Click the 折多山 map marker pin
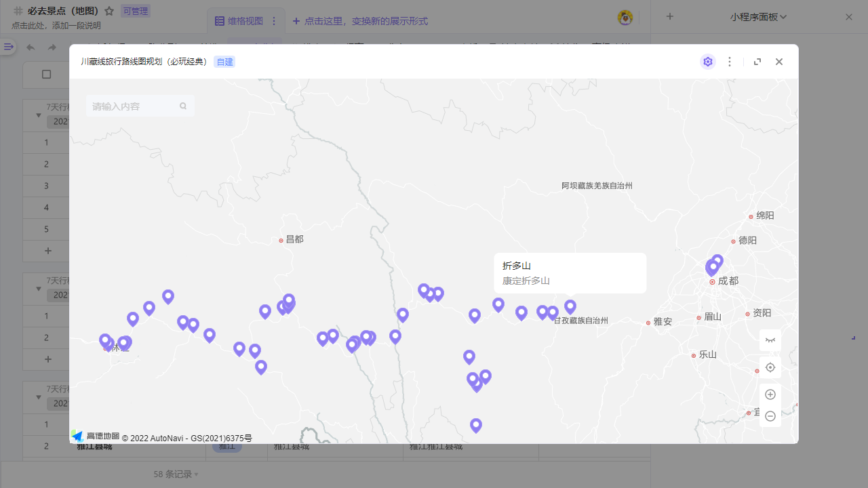The height and width of the screenshot is (488, 868). point(570,307)
